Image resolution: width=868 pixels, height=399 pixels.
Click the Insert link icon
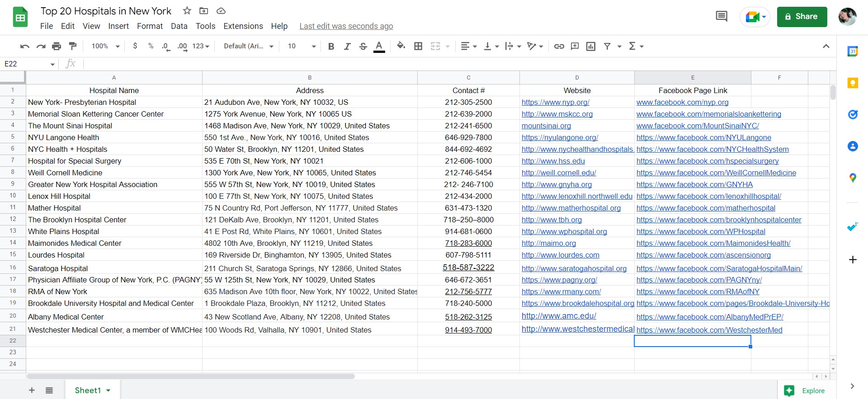click(x=559, y=46)
